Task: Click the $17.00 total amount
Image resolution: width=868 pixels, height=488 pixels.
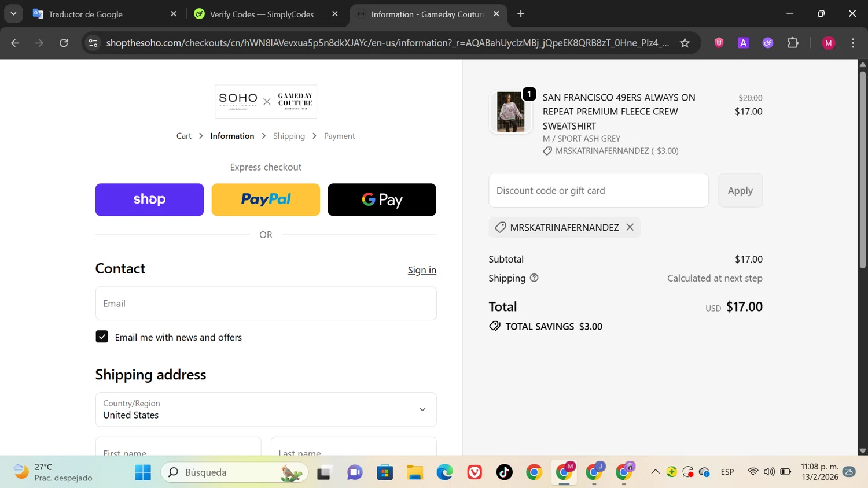Action: (744, 306)
